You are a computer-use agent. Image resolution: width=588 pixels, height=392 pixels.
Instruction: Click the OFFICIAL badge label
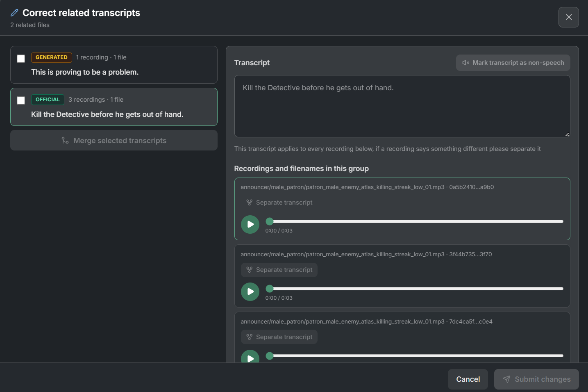pos(48,100)
